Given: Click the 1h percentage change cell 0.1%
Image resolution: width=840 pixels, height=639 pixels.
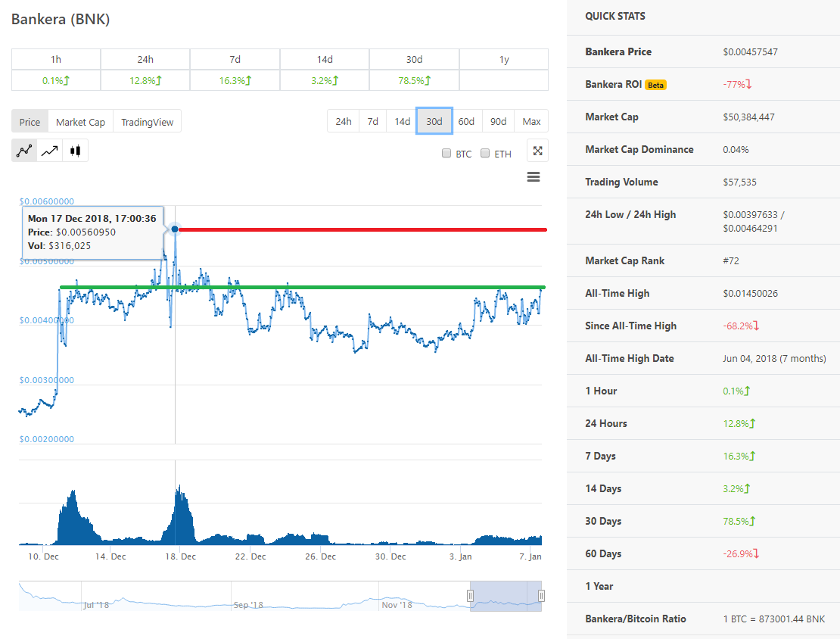Looking at the screenshot, I should tap(56, 80).
